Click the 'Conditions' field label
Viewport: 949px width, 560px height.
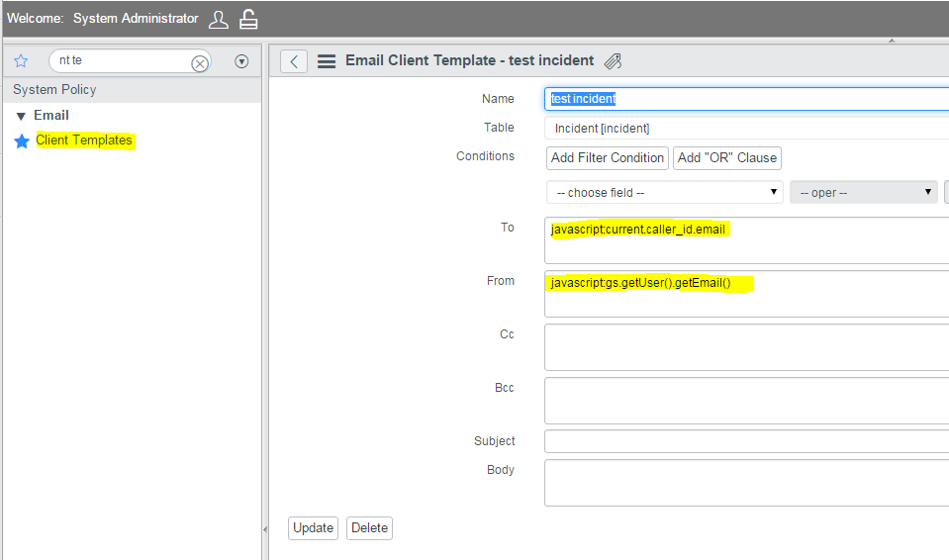coord(485,156)
